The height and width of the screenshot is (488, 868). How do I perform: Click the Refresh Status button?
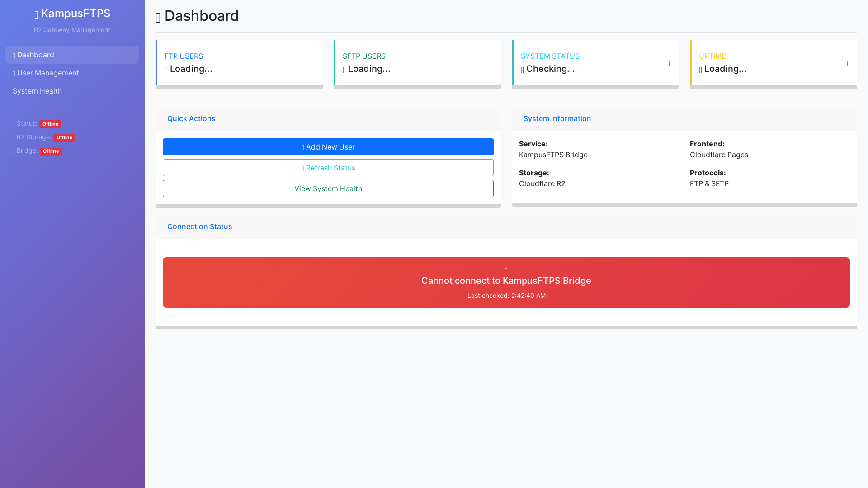(328, 168)
